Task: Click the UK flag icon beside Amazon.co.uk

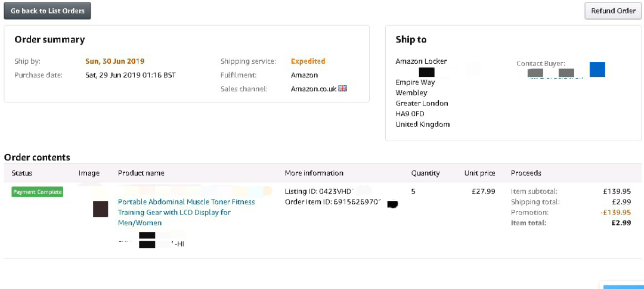Action: tap(343, 89)
